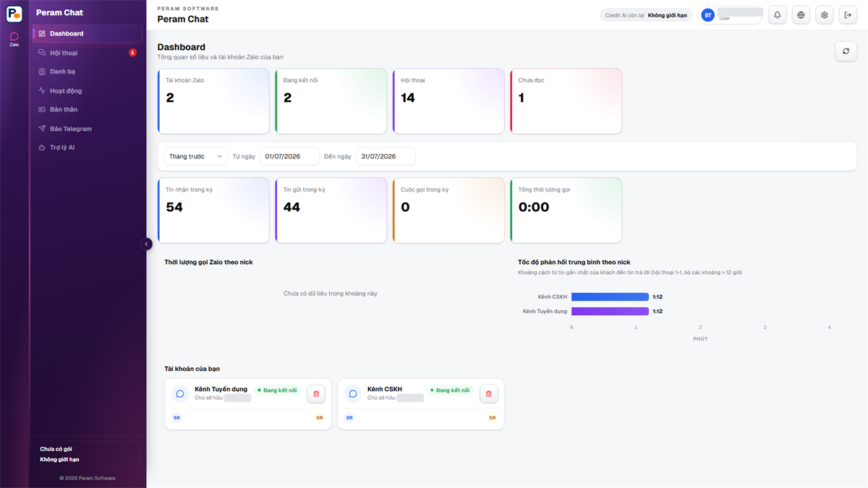868x488 pixels.
Task: Click the Credit AI còn lại pill
Action: point(646,15)
